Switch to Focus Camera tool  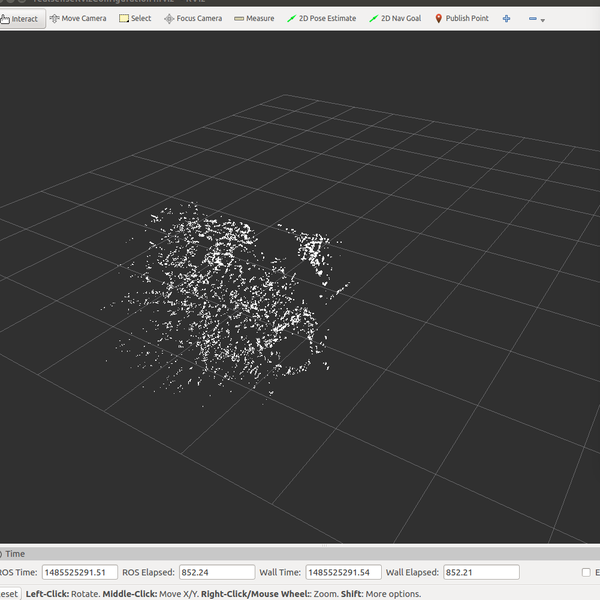click(192, 19)
